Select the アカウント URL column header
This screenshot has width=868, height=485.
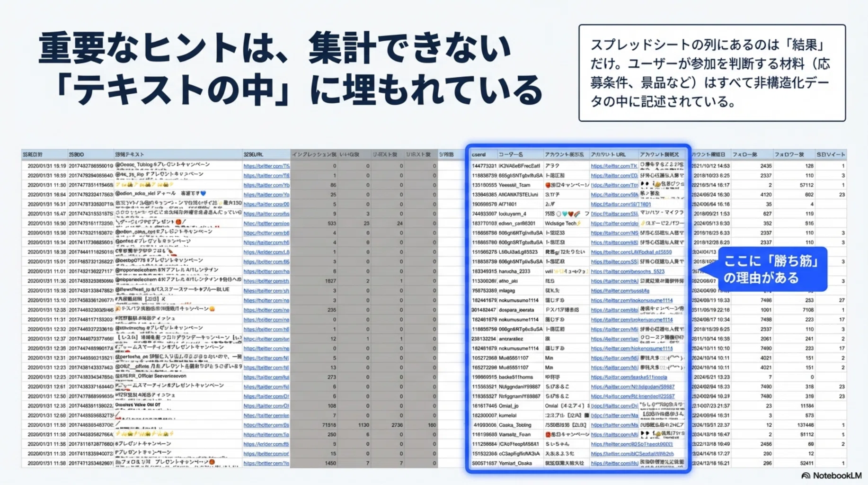tap(613, 154)
